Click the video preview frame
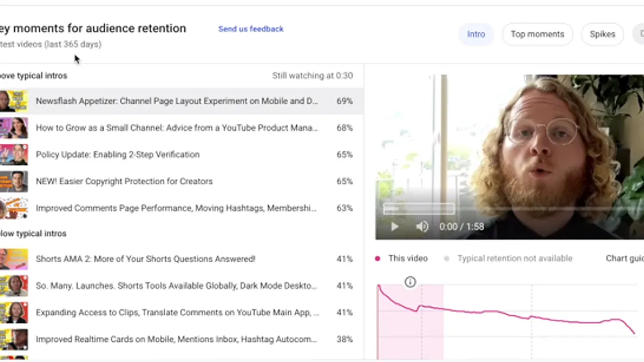The image size is (644, 362). [510, 157]
